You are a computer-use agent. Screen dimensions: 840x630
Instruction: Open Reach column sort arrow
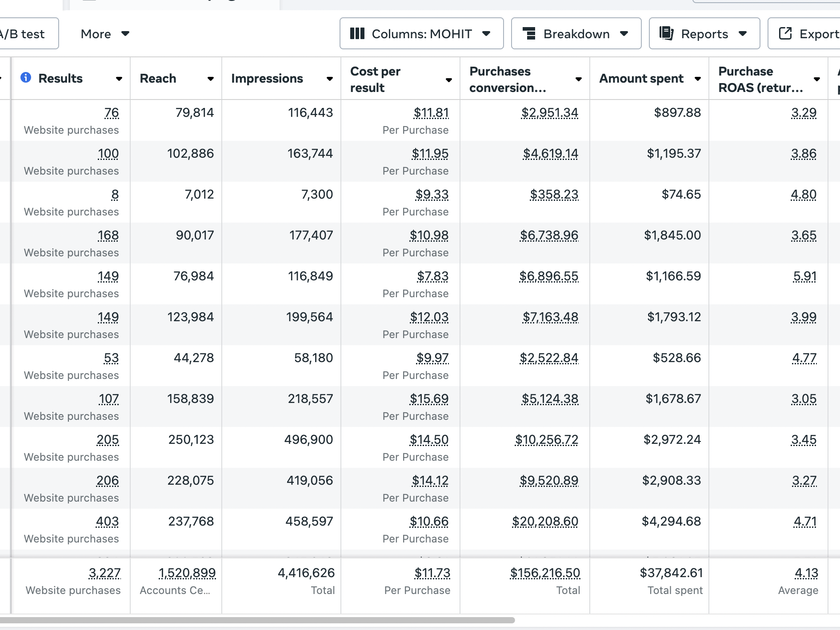click(x=210, y=79)
